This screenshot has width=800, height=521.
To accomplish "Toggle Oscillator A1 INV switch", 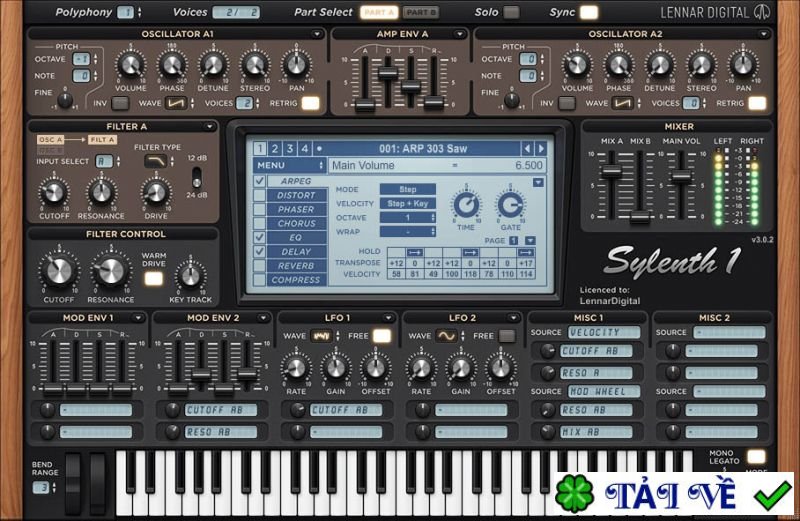I will [x=120, y=103].
